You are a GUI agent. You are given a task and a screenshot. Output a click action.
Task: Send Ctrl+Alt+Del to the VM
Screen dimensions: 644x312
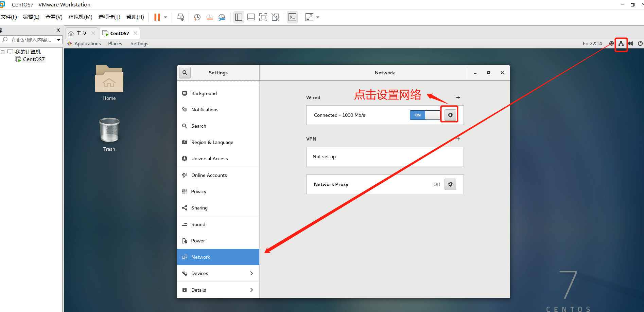180,17
